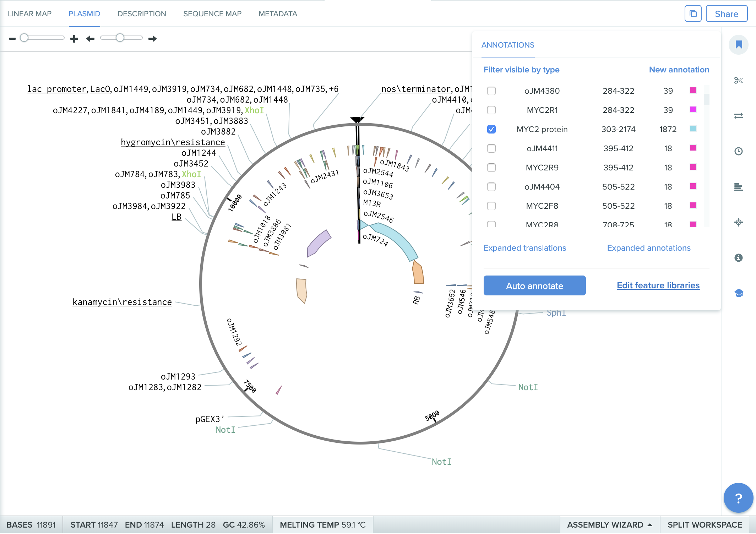Uncheck the MYC2 protein annotation
This screenshot has width=756, height=534.
coord(492,130)
